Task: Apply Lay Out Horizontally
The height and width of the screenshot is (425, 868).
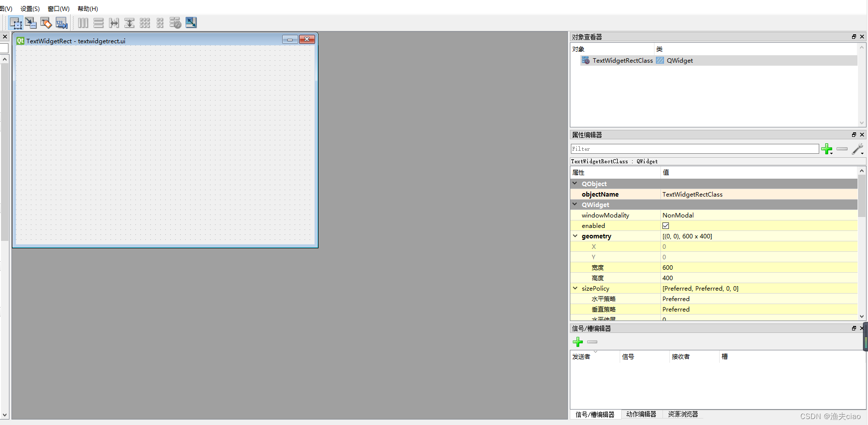Action: 83,23
